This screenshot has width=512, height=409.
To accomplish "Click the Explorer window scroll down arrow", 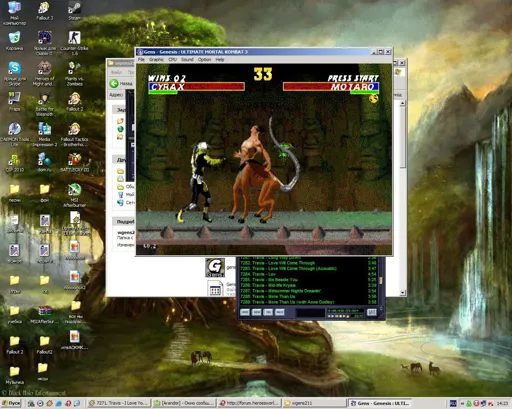I will 402,293.
